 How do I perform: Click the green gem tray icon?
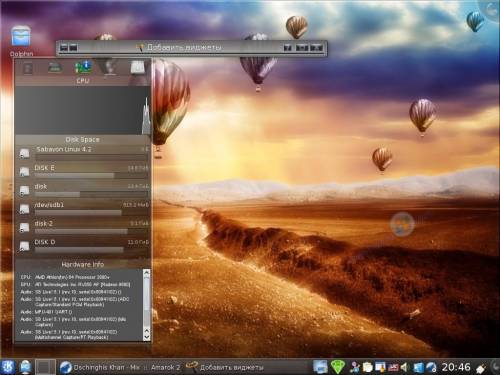tap(337, 367)
